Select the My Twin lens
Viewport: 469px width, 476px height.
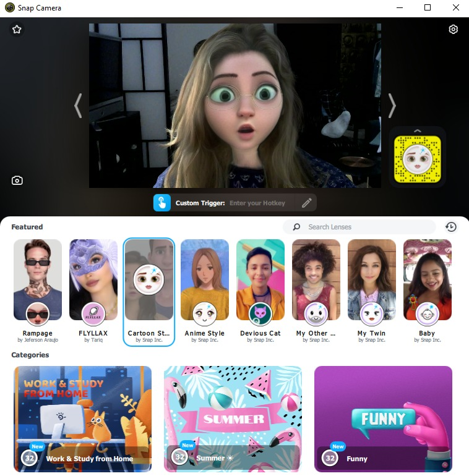coord(371,291)
